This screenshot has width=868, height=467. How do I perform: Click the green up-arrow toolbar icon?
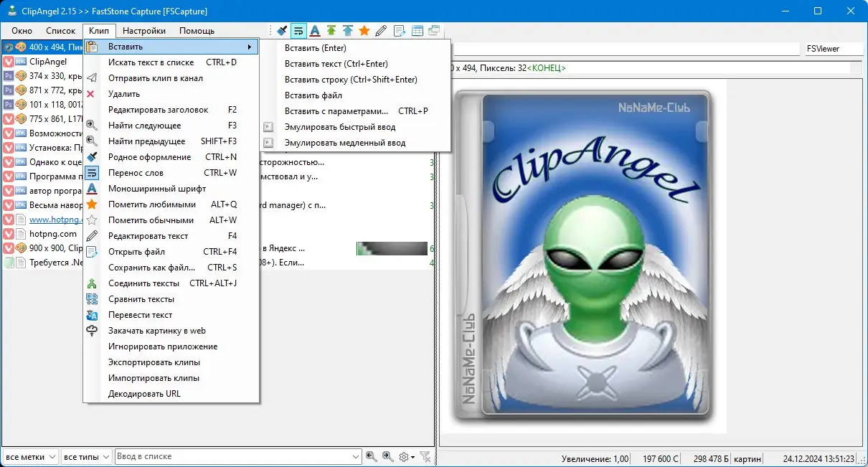click(x=331, y=31)
